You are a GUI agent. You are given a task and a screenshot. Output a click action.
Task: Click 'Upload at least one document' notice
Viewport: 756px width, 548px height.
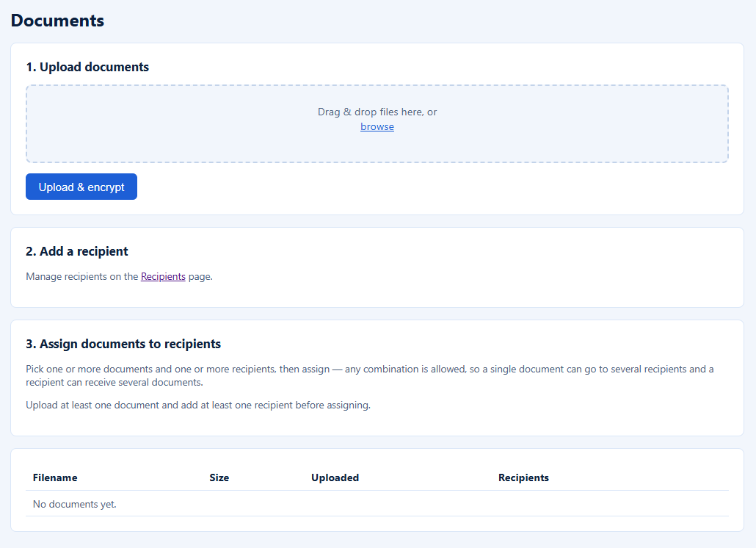(198, 405)
